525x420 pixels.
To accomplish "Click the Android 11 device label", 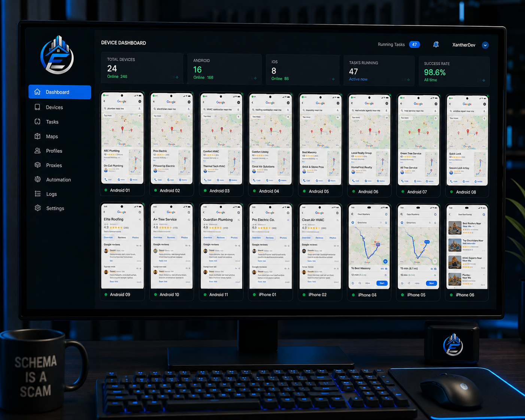I will click(219, 295).
